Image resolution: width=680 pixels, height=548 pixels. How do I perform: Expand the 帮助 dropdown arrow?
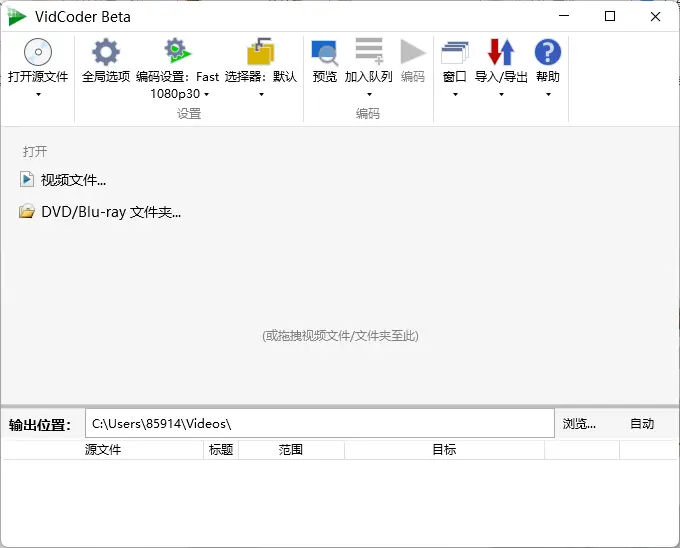(548, 94)
